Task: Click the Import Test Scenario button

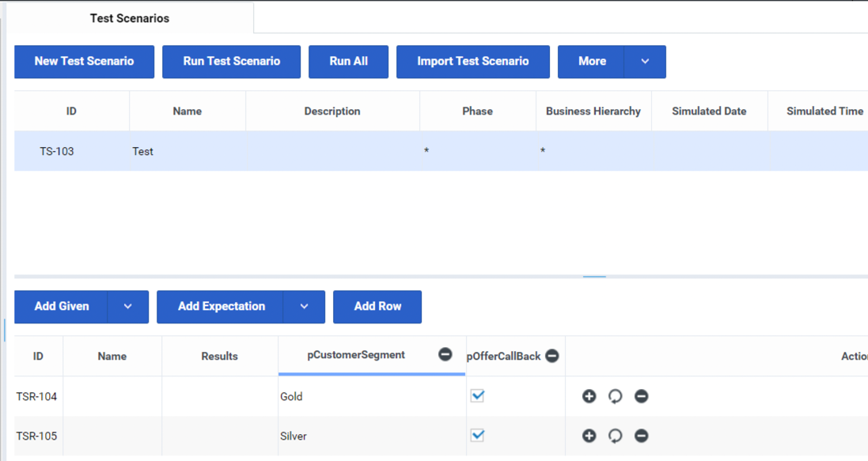Action: (472, 62)
